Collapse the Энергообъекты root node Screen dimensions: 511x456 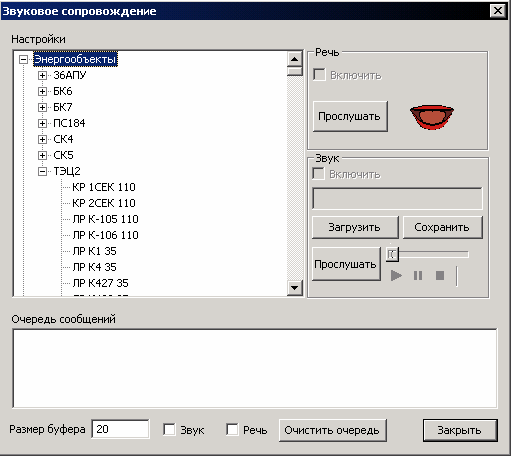pos(23,60)
